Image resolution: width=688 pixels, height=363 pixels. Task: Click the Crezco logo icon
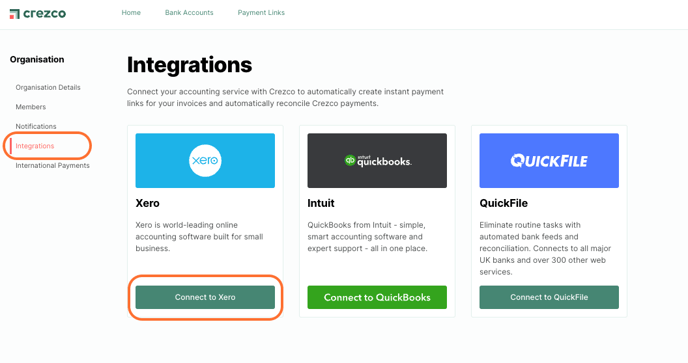tap(14, 14)
